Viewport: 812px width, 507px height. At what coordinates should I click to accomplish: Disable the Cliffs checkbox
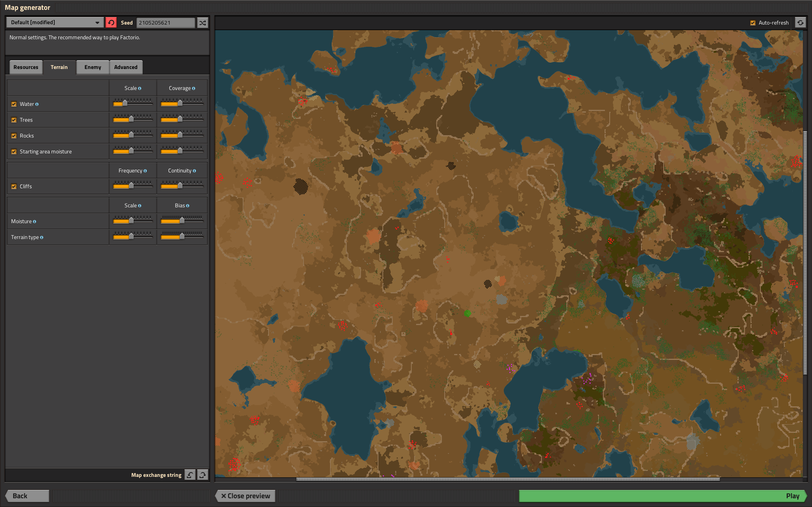point(14,187)
